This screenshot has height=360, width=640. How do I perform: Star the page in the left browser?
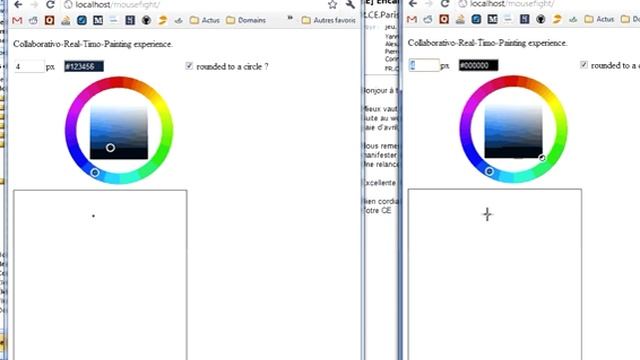[333, 5]
